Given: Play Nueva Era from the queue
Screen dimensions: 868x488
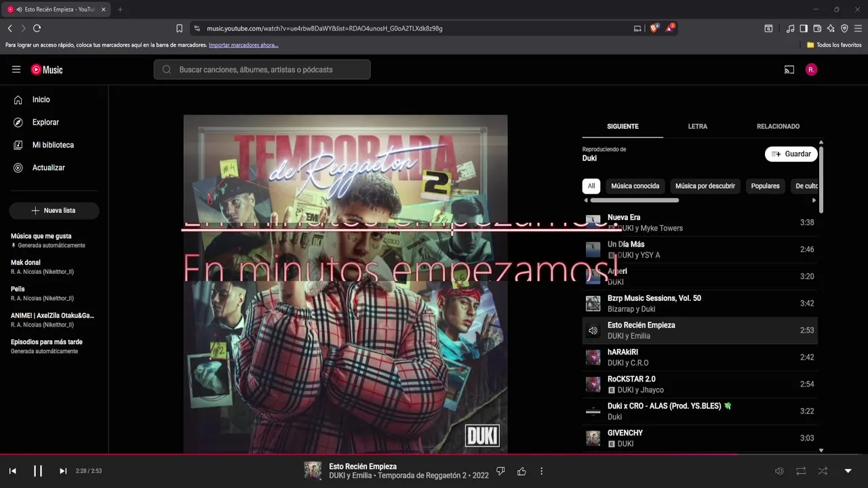Looking at the screenshot, I should pyautogui.click(x=700, y=222).
